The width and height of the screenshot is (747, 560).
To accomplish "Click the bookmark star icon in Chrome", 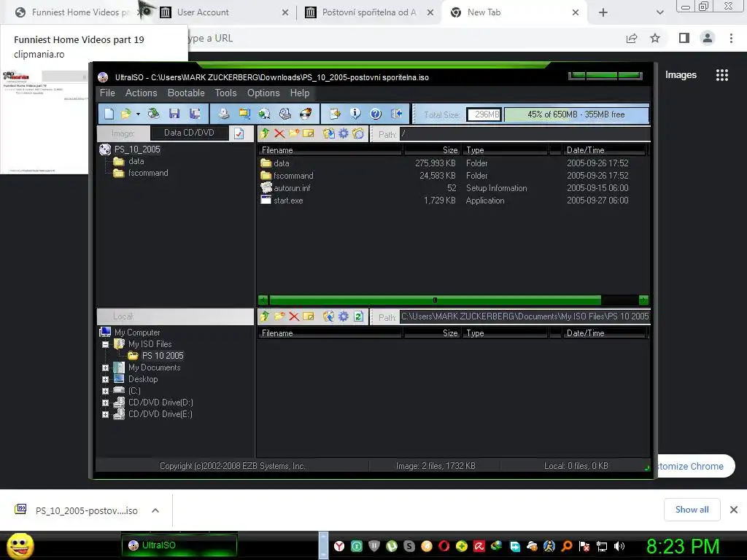I will [x=655, y=38].
